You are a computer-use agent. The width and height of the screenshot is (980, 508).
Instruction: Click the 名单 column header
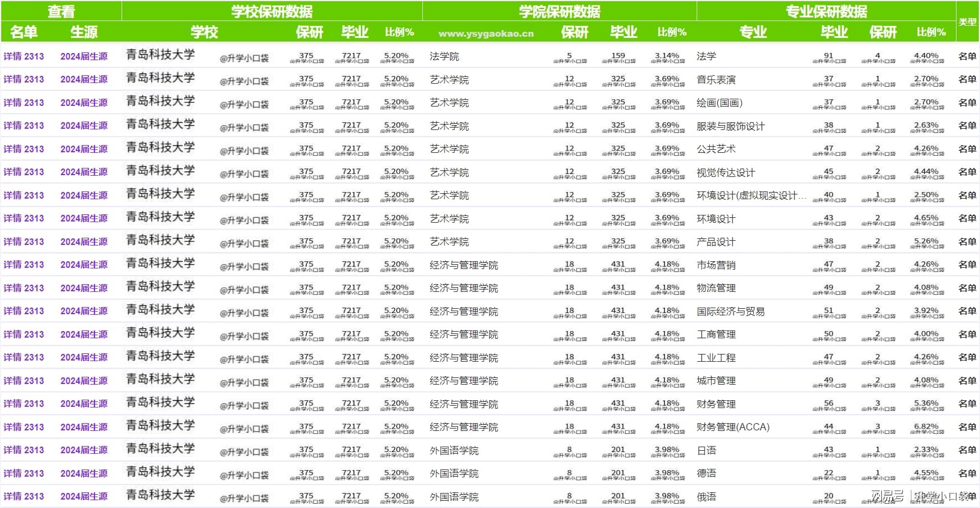click(x=23, y=32)
